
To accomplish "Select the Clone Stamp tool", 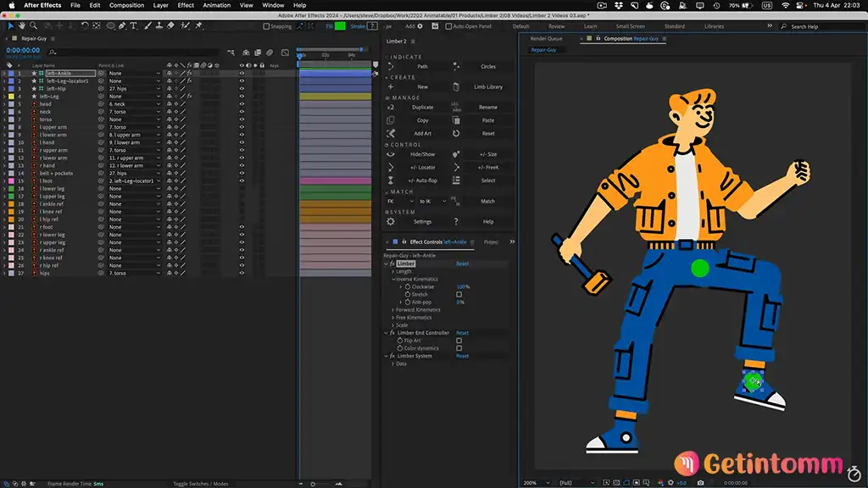I will pyautogui.click(x=159, y=26).
